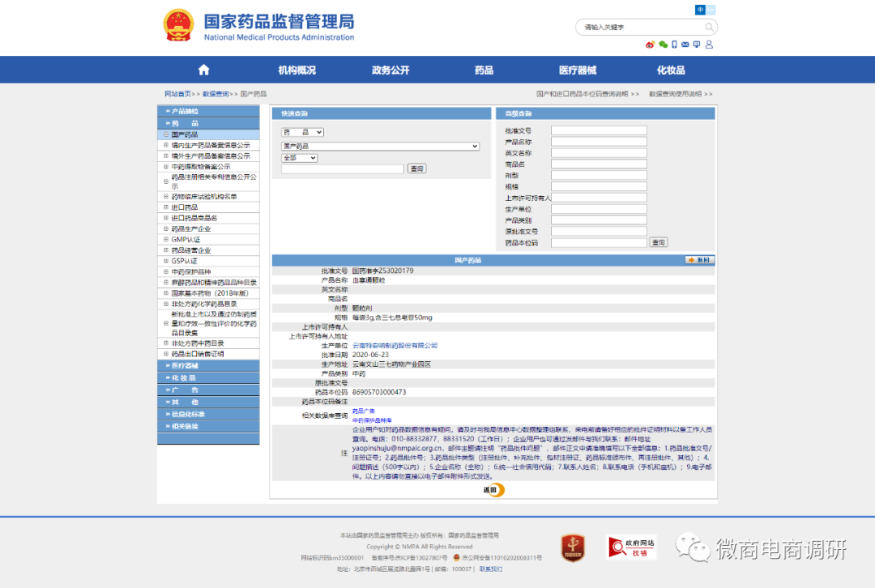Switch language to En
875x588 pixels.
pyautogui.click(x=711, y=10)
